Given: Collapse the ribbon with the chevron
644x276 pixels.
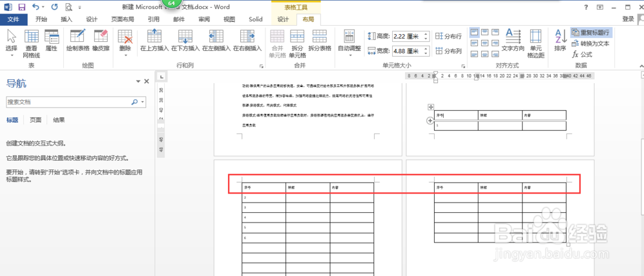Looking at the screenshot, I should [641, 66].
